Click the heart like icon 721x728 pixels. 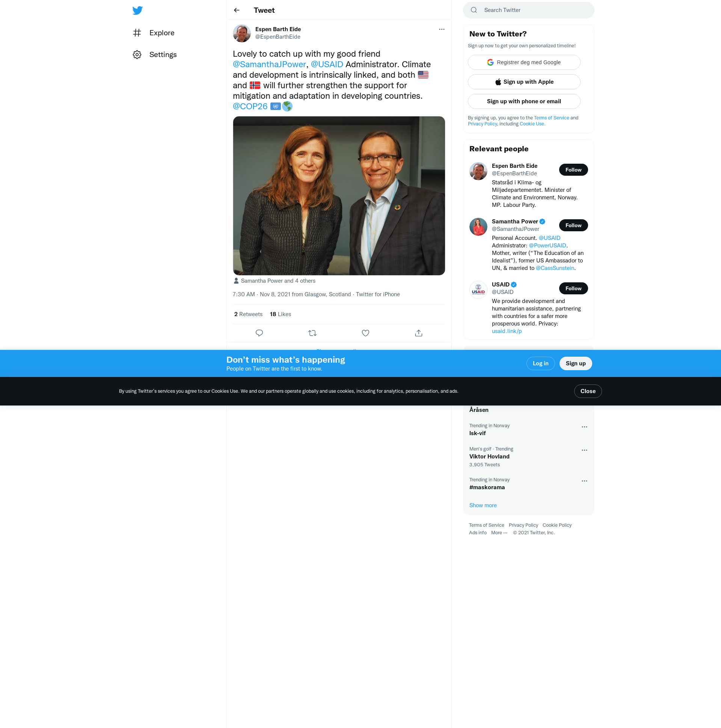coord(366,333)
